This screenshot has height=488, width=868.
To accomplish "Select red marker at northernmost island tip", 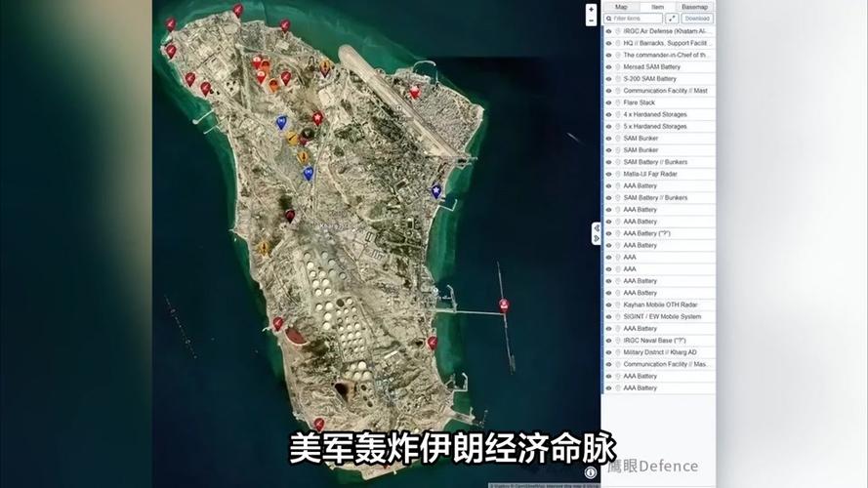I will 238,10.
